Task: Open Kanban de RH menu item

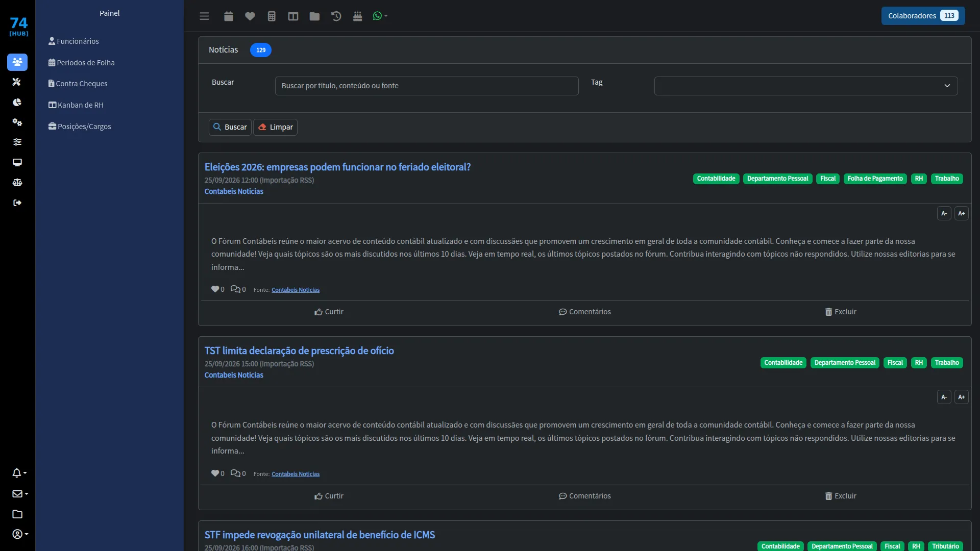Action: click(76, 105)
